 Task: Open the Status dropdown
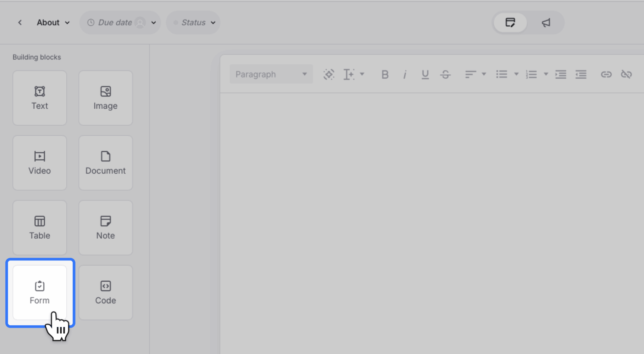[x=193, y=22]
